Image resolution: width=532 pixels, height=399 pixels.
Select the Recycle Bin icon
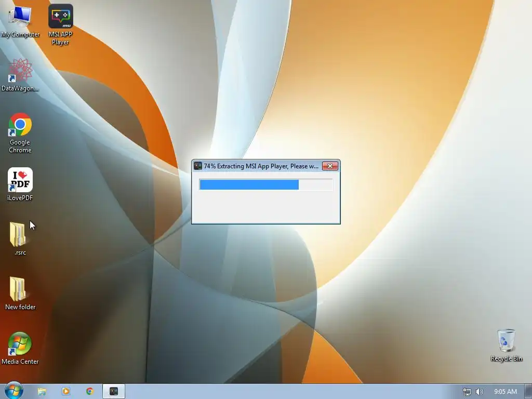coord(506,345)
